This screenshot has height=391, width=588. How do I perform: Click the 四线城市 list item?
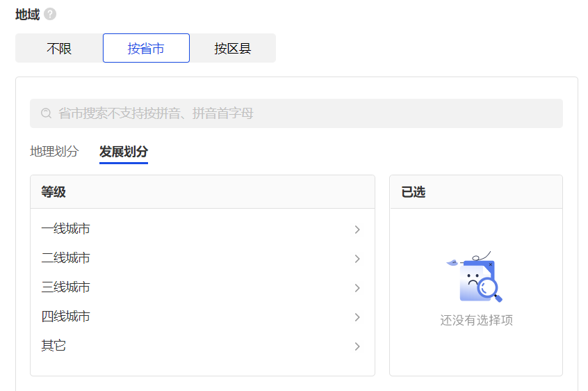(202, 317)
